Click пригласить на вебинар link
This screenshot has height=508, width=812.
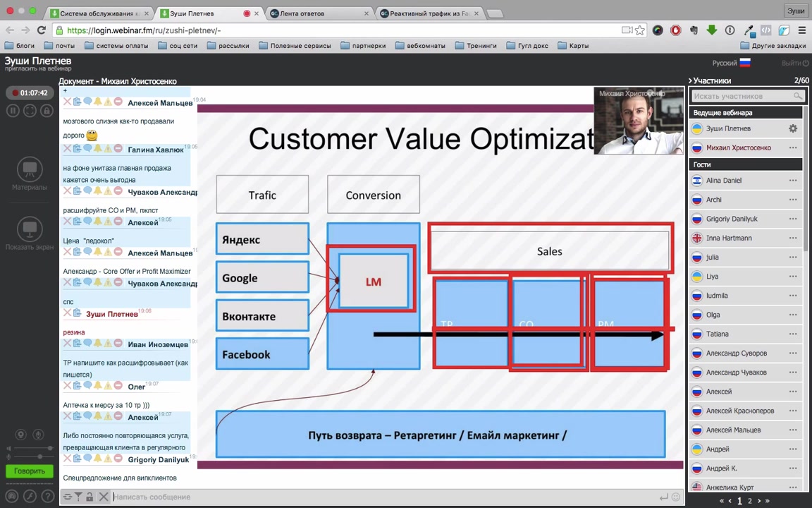38,68
